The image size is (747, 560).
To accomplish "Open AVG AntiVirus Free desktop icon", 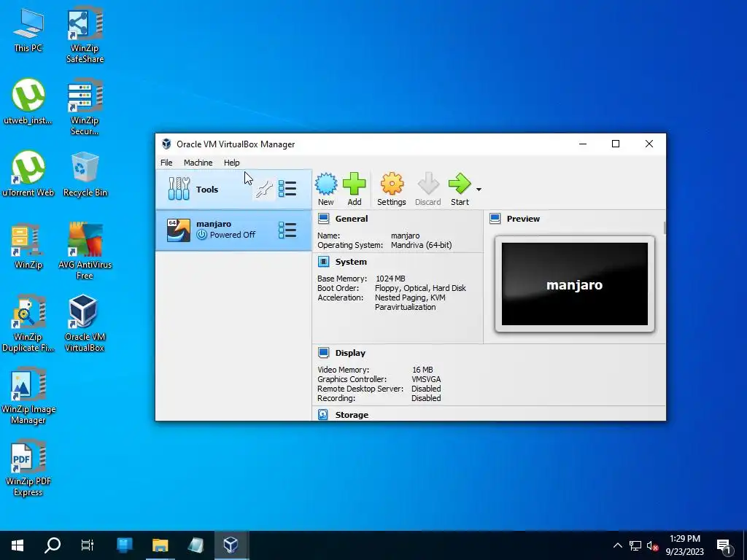I will (x=85, y=252).
